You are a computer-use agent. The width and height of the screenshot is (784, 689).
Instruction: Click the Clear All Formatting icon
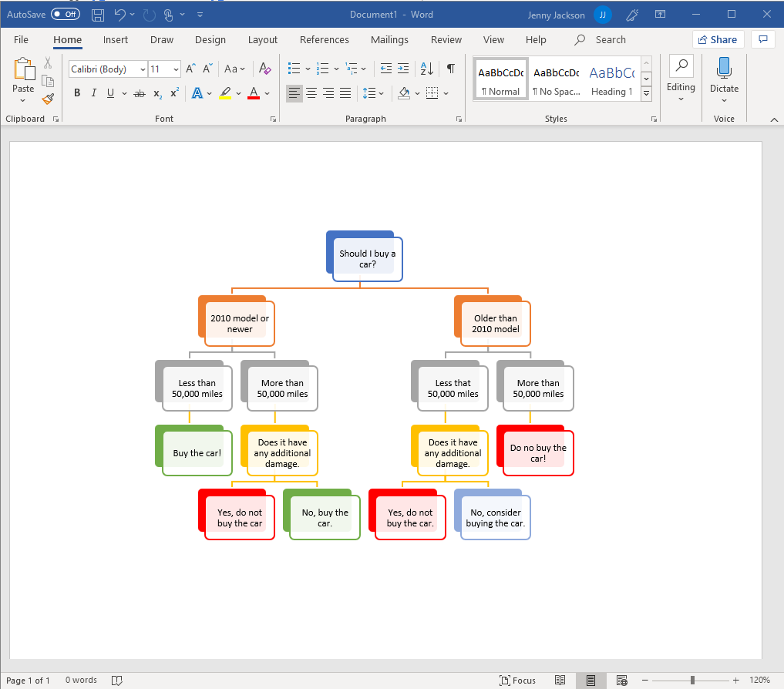(264, 69)
